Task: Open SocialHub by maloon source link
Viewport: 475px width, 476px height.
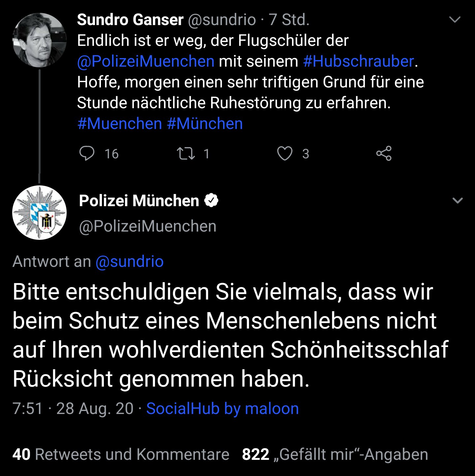Action: point(222,408)
